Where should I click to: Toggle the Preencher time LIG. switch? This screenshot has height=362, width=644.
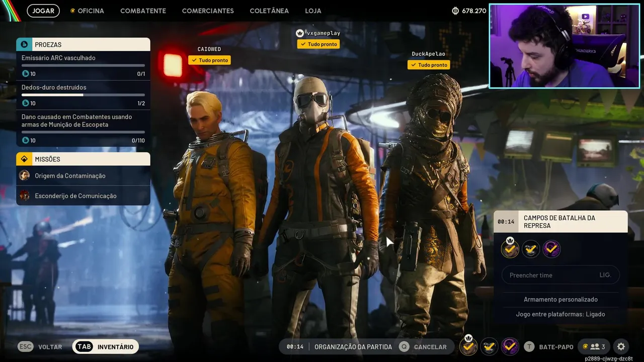[560, 275]
